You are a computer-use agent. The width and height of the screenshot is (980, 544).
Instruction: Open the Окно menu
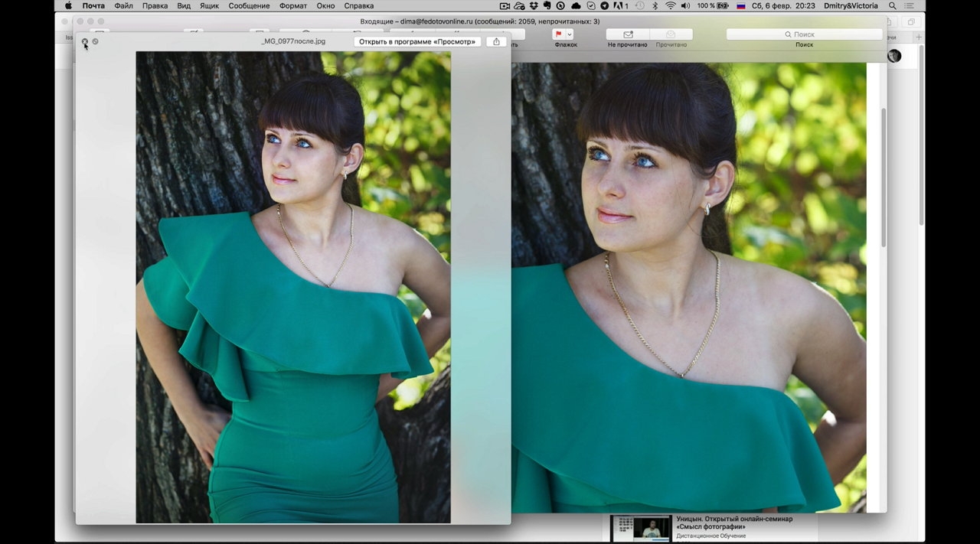coord(325,5)
